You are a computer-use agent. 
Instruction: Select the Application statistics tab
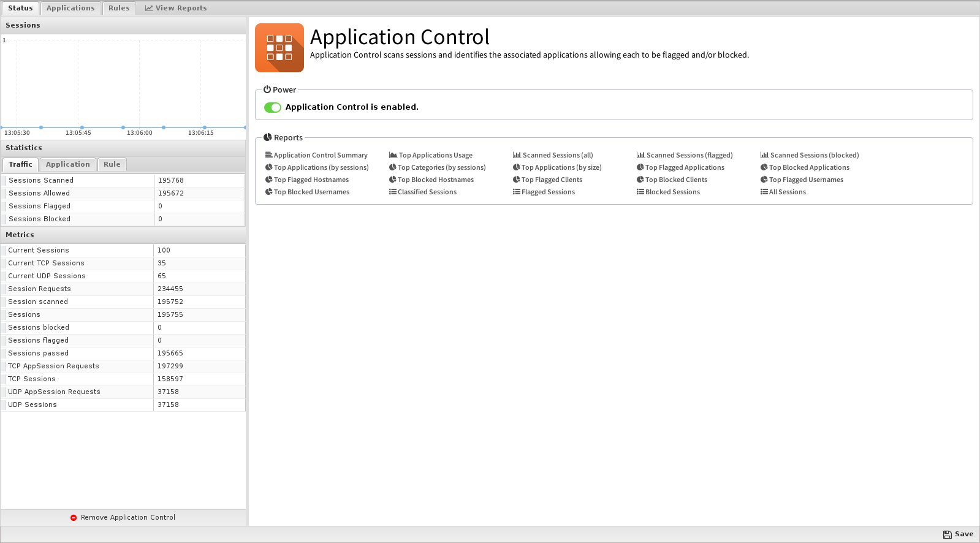point(67,164)
